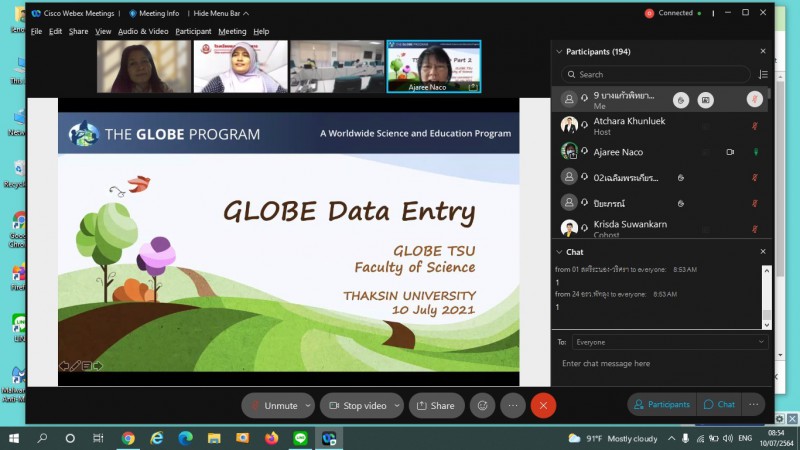Click the participants Search field
800x450 pixels.
[656, 74]
